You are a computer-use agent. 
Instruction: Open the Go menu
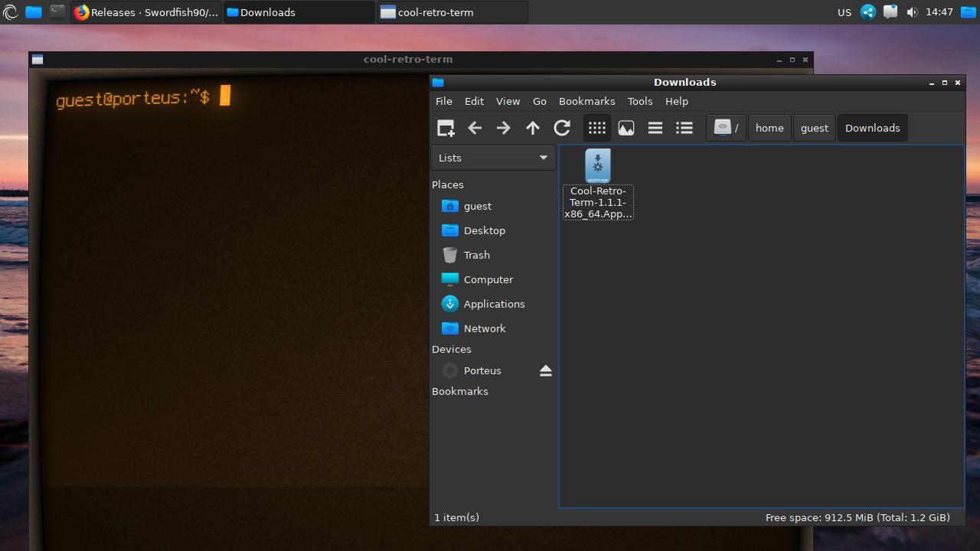[x=540, y=101]
